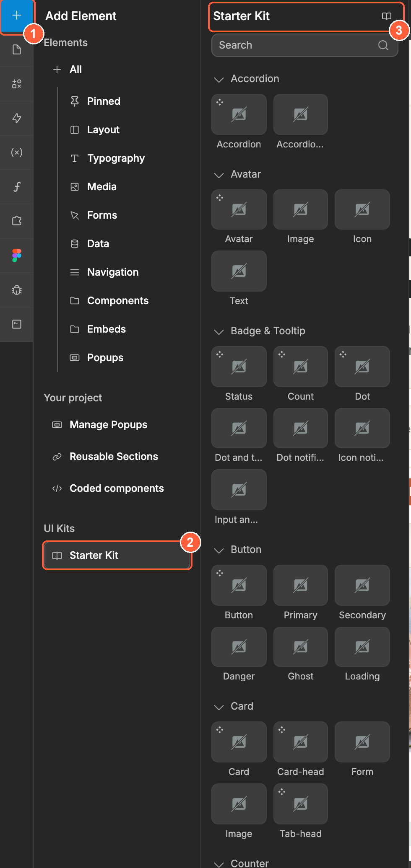
Task: Select the Status badge element
Action: (x=239, y=366)
